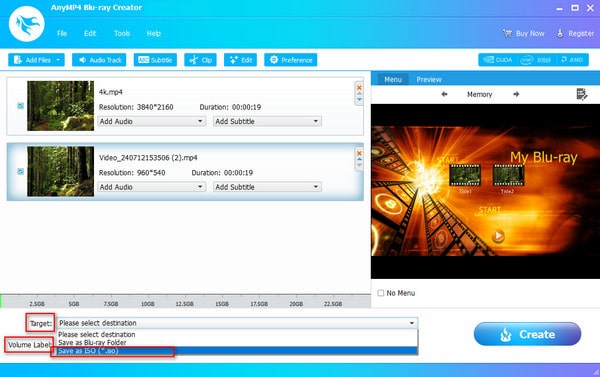
Task: Move 4k.mp4 down with the arrow icon
Action: point(359,100)
